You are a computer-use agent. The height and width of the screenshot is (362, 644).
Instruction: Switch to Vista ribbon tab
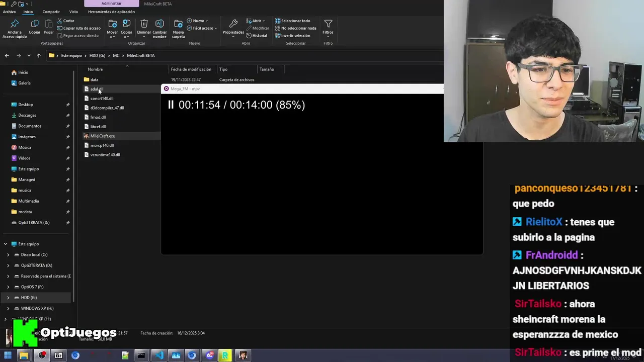click(x=73, y=12)
